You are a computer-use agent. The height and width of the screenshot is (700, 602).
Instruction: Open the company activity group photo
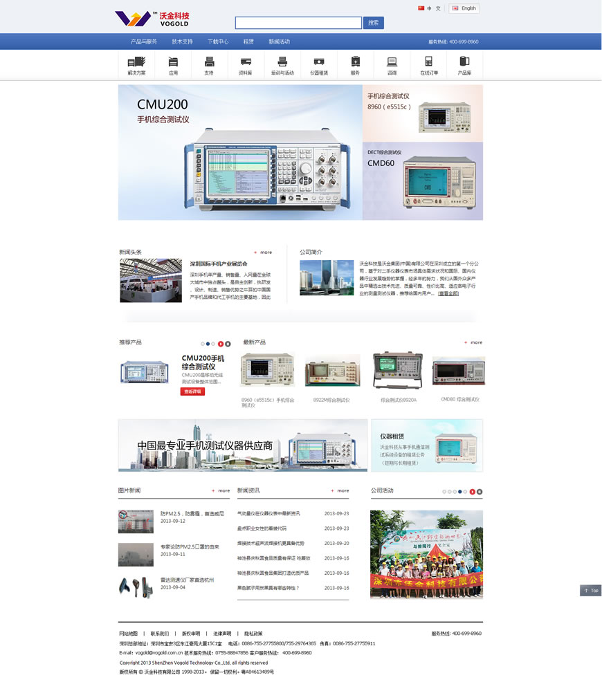(x=426, y=554)
